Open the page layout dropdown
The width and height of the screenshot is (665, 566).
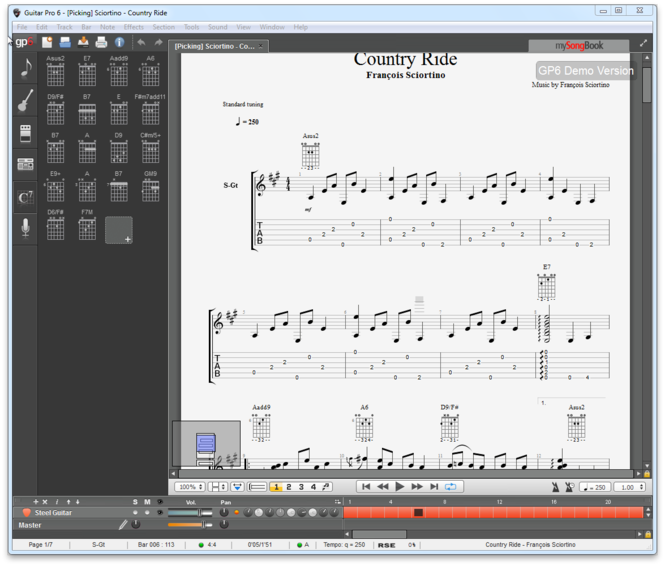point(218,487)
